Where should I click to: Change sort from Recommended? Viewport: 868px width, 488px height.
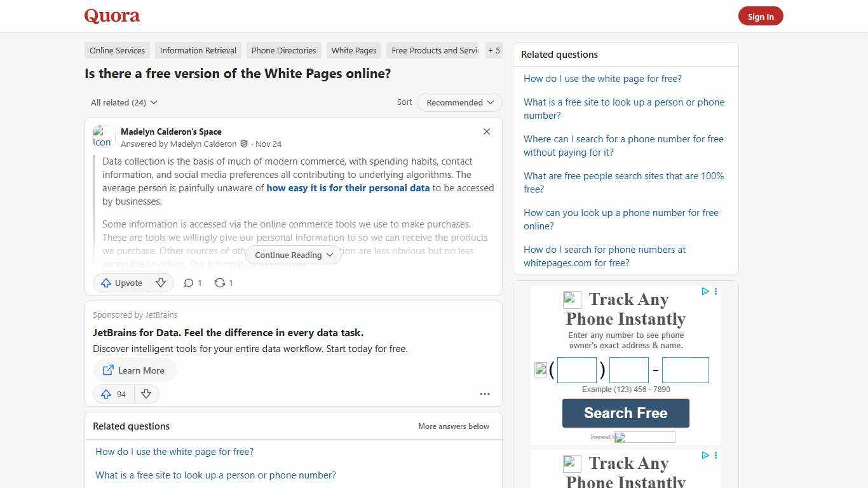pos(459,102)
